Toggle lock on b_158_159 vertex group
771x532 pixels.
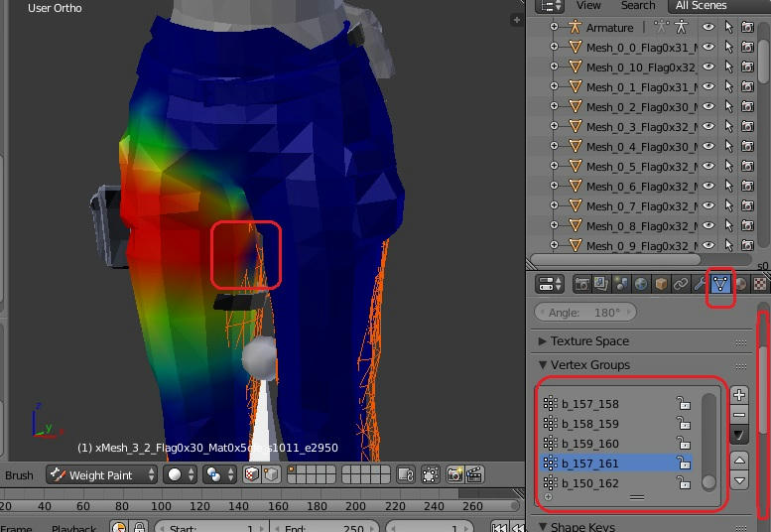click(683, 424)
